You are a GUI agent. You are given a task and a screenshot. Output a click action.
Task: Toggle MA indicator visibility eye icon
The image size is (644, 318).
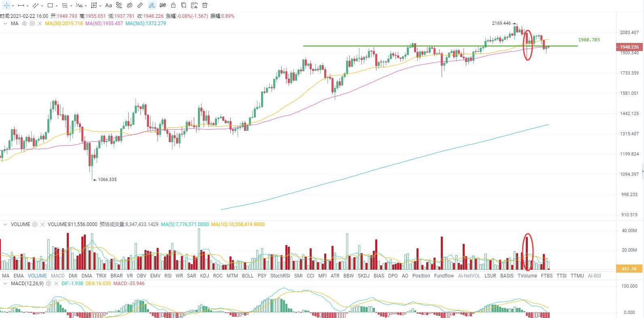pos(24,23)
